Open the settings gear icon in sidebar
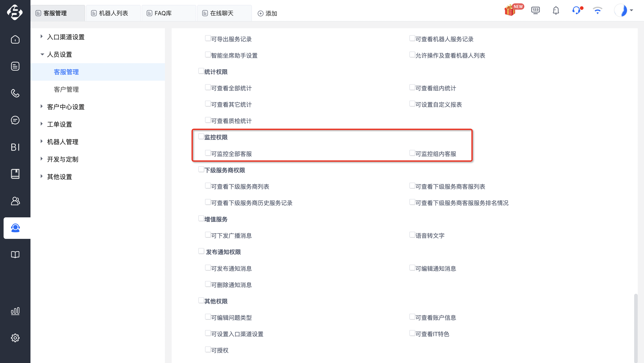This screenshot has width=644, height=363. pos(15,337)
